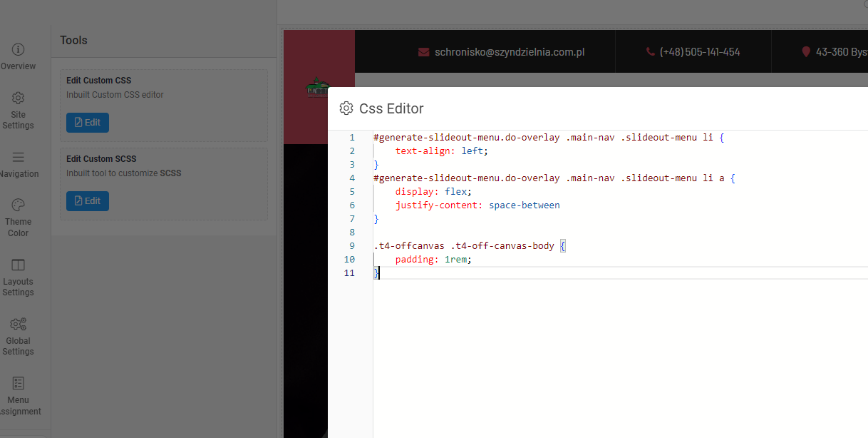Open Menu Assignment icon

point(19,384)
